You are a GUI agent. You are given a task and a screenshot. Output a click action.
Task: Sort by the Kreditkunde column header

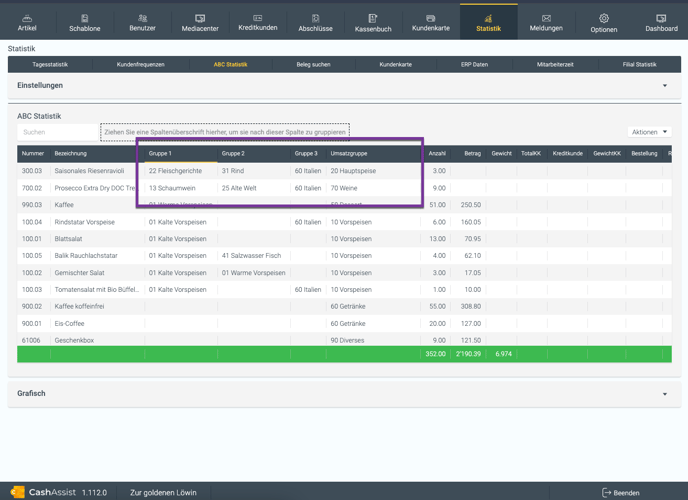568,154
